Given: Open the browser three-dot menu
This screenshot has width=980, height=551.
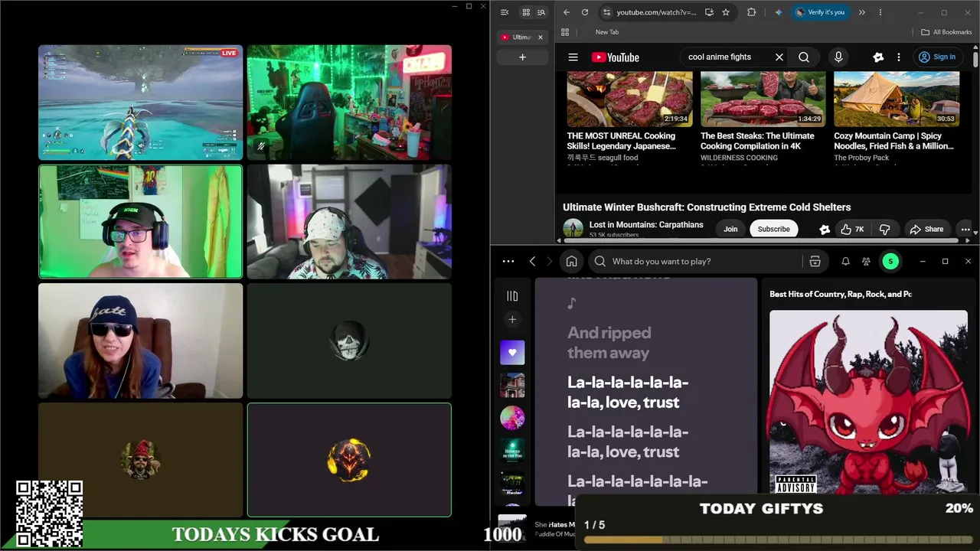Looking at the screenshot, I should (880, 12).
